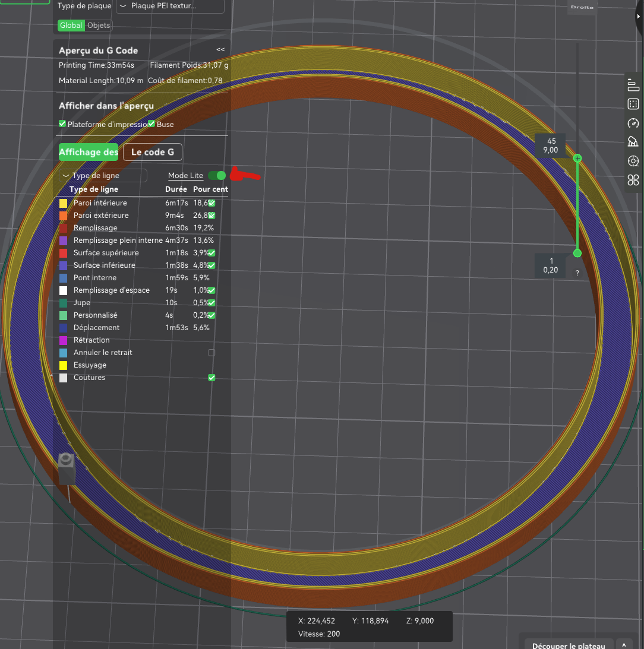Collapse the Aperçu du G Code panel arrows
This screenshot has width=644, height=649.
coord(220,50)
